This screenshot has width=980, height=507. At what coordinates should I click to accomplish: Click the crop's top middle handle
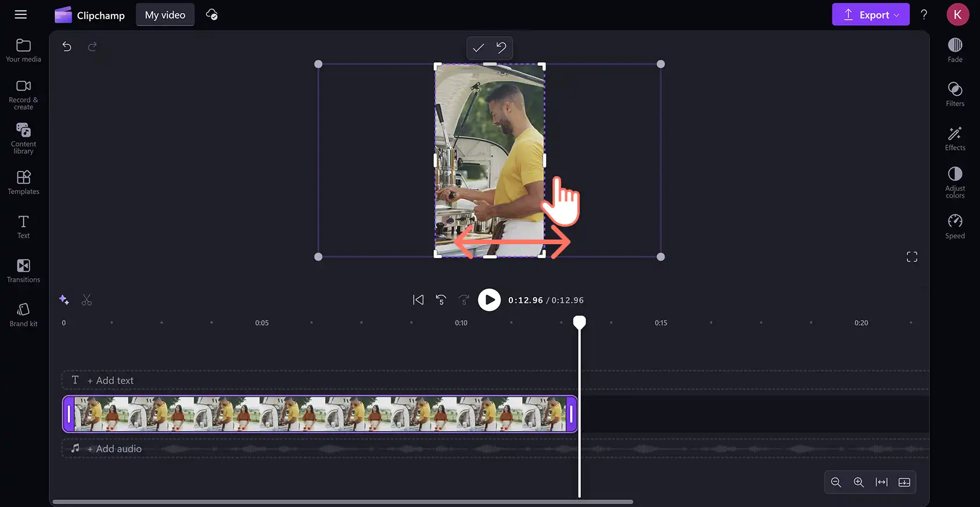(490, 64)
